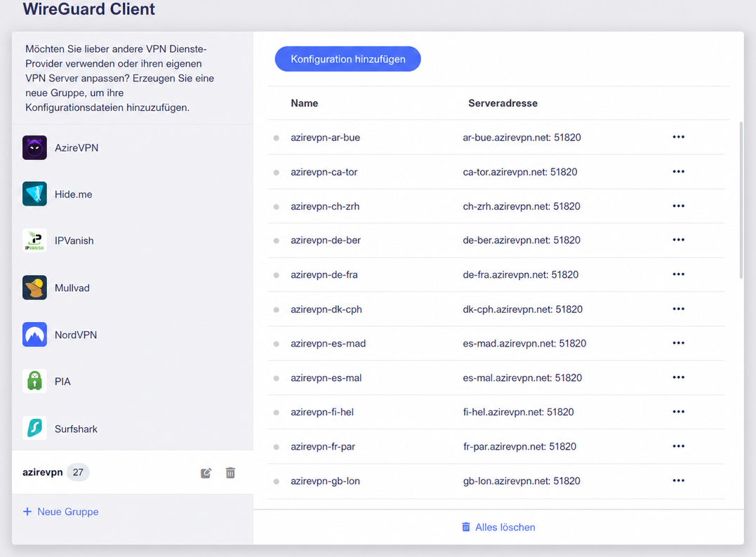Screen dimensions: 756x557
Task: Open options menu for azirevpn-es-mal
Action: click(x=678, y=377)
